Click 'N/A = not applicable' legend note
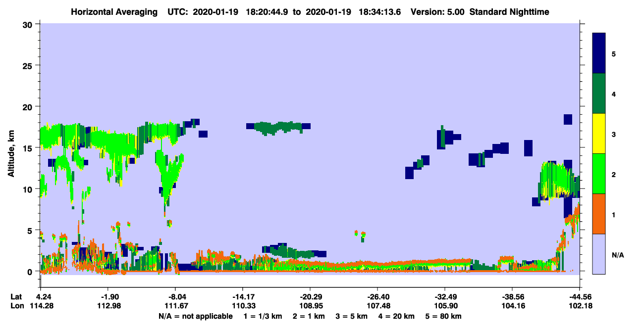The width and height of the screenshot is (644, 330). coord(195,316)
